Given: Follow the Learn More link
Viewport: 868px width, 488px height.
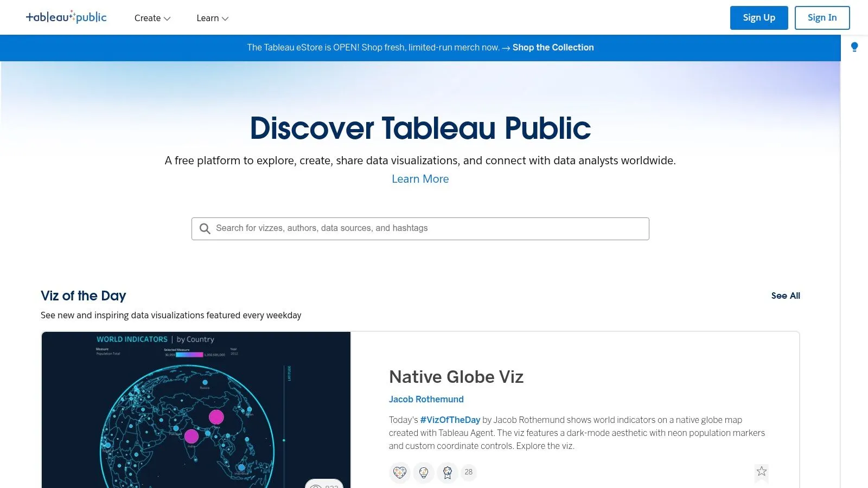Looking at the screenshot, I should click(x=420, y=179).
